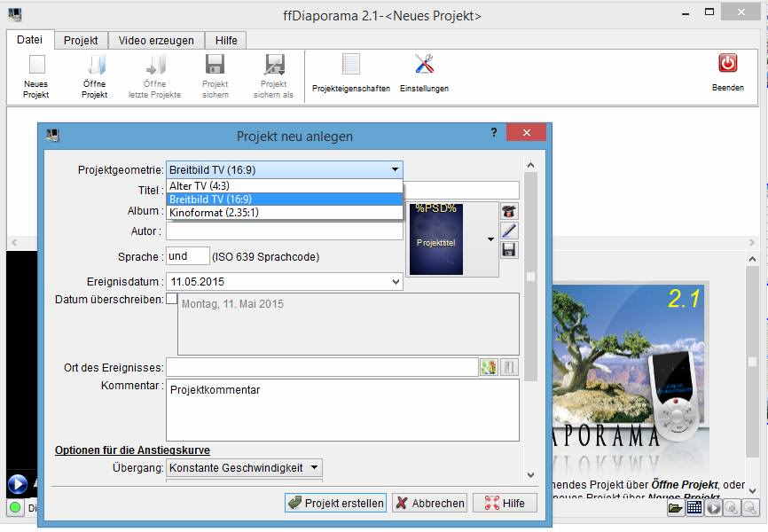Click into the Kommentar text field

point(342,410)
